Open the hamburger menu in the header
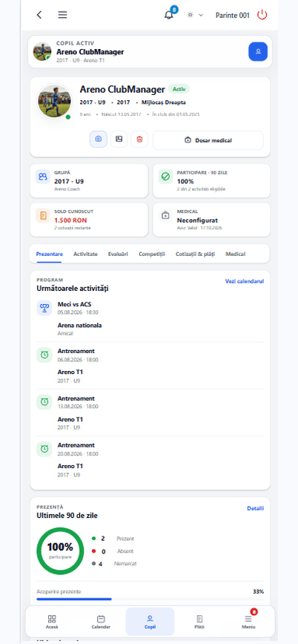The image size is (298, 644). click(x=62, y=15)
